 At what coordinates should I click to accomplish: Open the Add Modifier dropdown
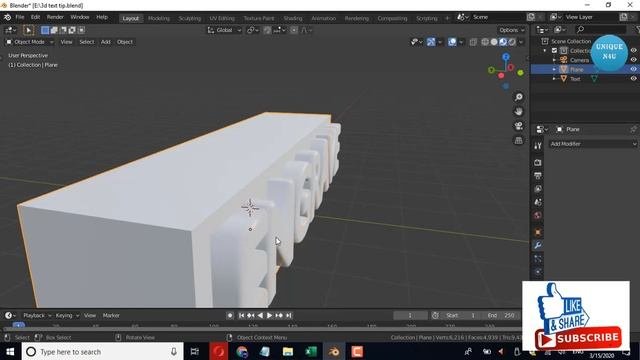coord(593,144)
